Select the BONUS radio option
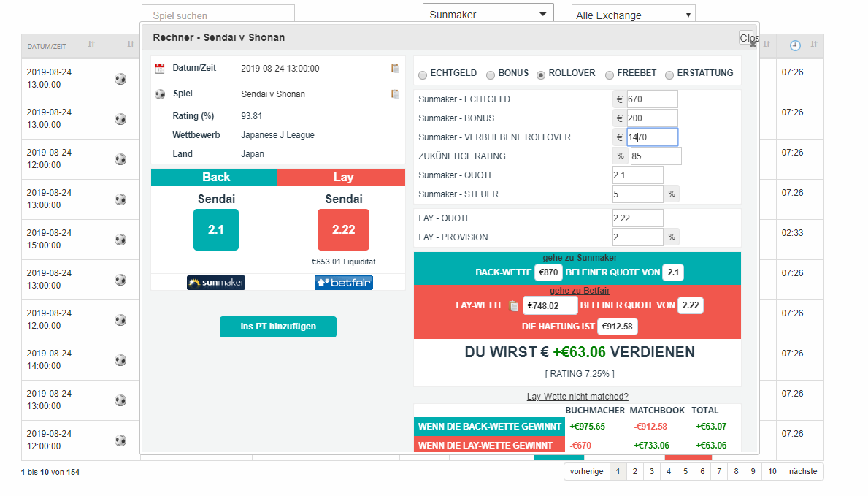This screenshot has height=496, width=868. [491, 75]
